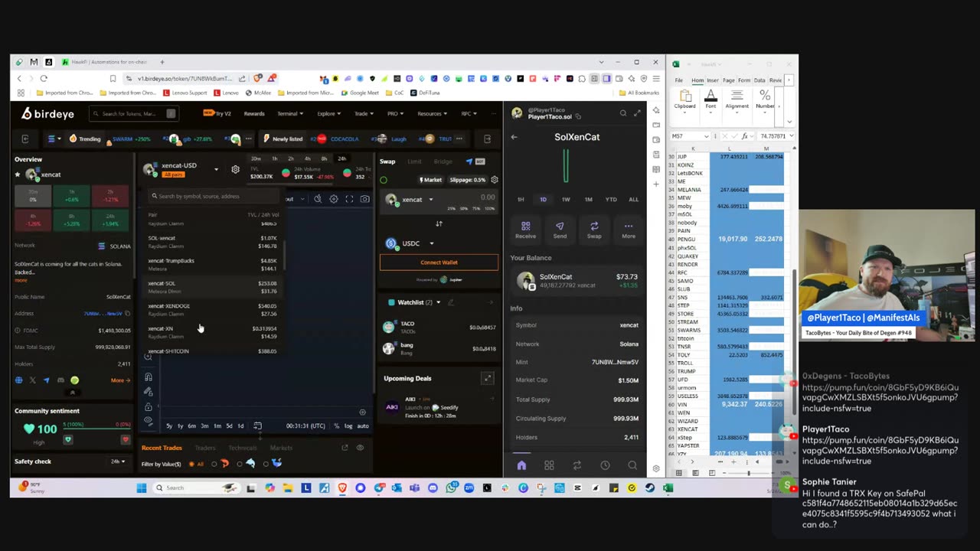Open Trade menu dropdown in Birdeye
980x551 pixels.
coord(364,113)
